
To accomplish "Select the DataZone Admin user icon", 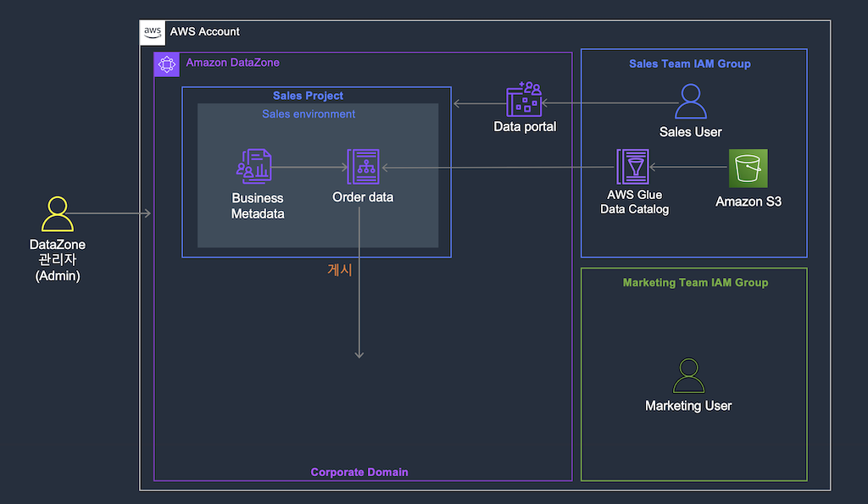I will 58,214.
